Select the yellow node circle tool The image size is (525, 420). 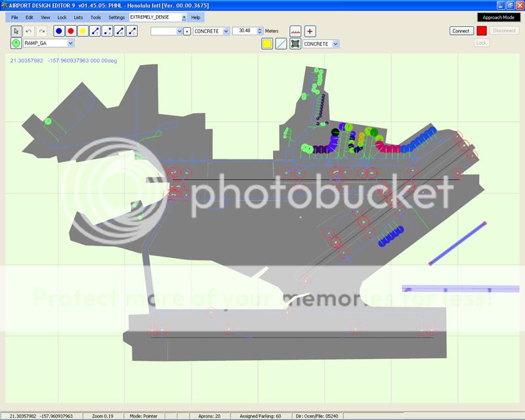point(83,31)
